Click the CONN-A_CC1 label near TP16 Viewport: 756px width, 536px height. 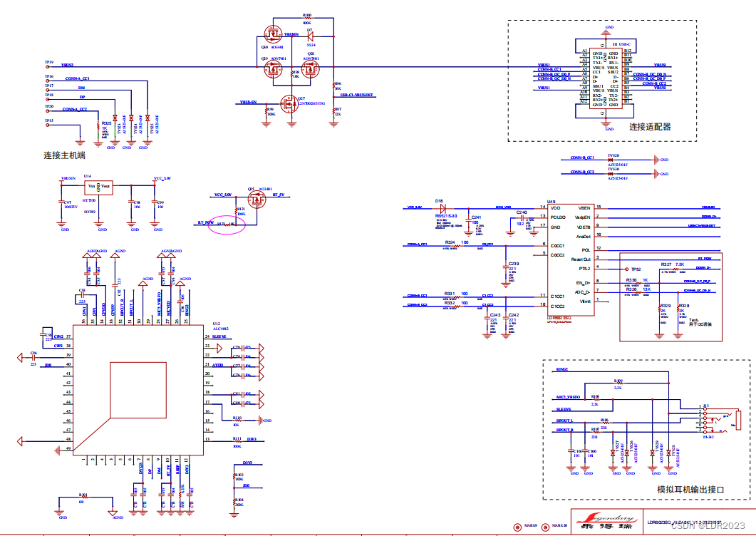(x=77, y=78)
